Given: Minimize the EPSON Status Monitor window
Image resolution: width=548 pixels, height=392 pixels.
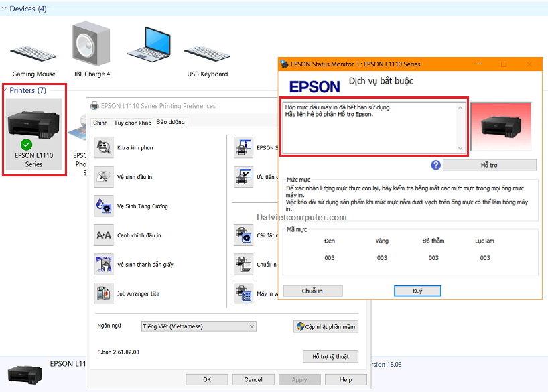Looking at the screenshot, I should [x=479, y=64].
